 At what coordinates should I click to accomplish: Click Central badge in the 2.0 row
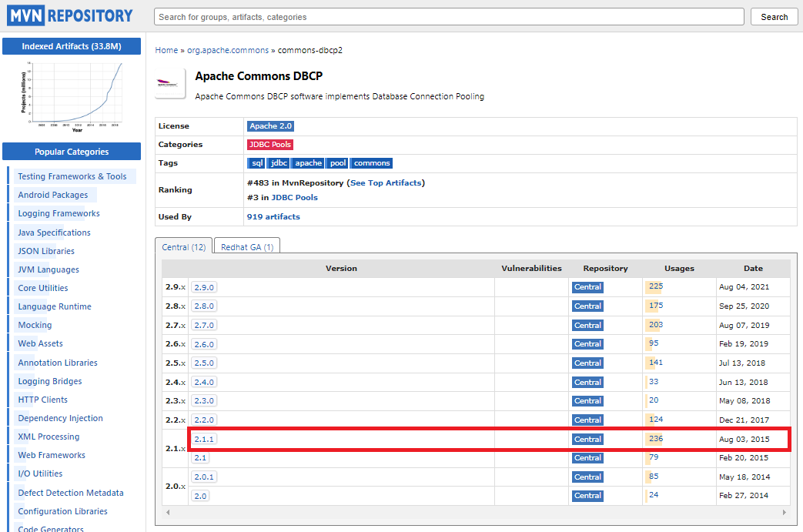click(x=587, y=496)
